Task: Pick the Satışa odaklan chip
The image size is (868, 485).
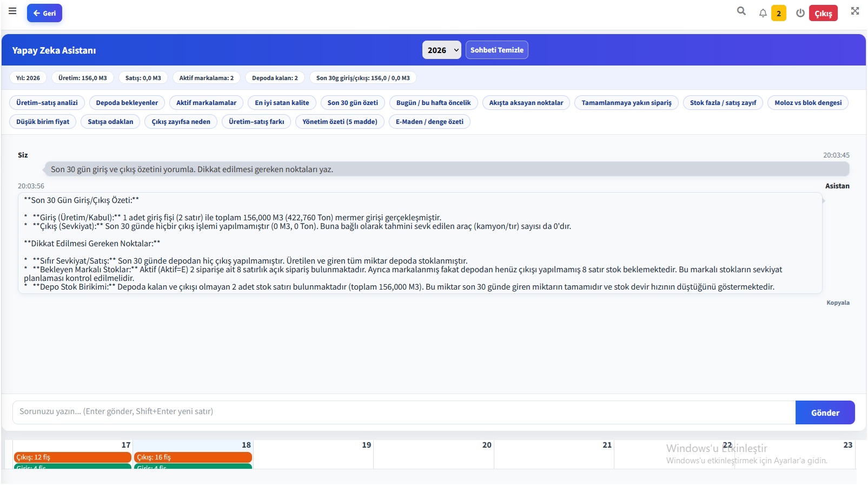Action: [x=110, y=122]
